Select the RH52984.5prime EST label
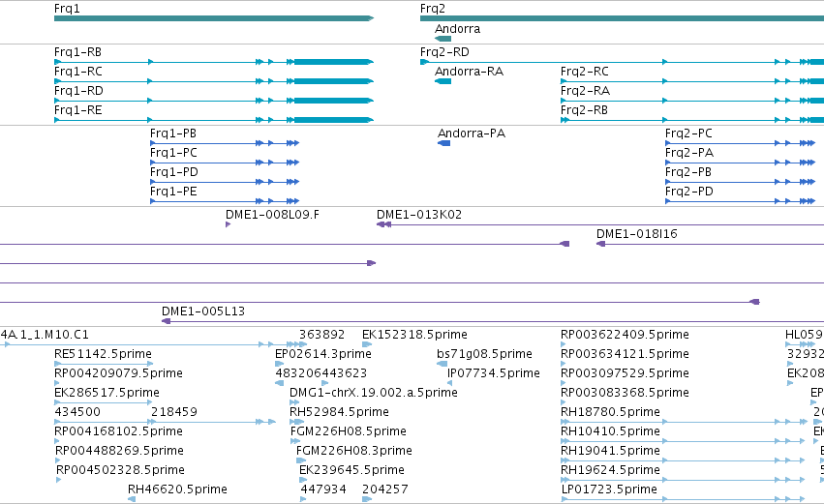Viewport: 824px width, 504px height. point(340,412)
